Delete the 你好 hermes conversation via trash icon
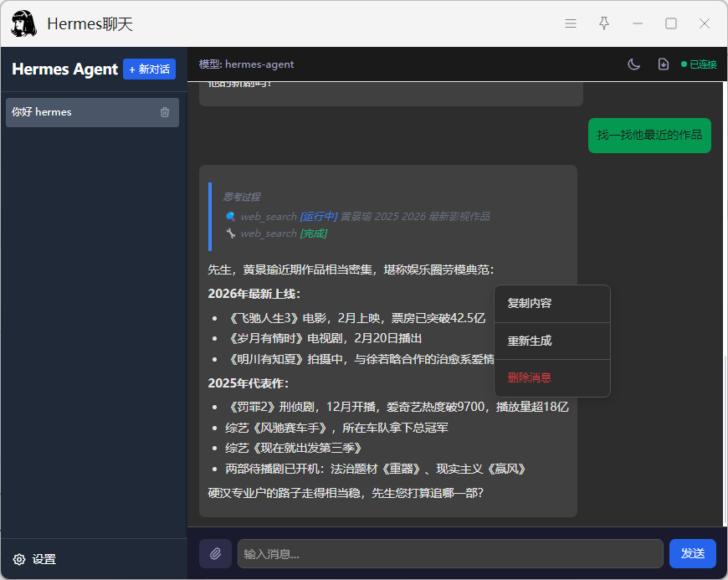Image resolution: width=728 pixels, height=580 pixels. point(165,112)
